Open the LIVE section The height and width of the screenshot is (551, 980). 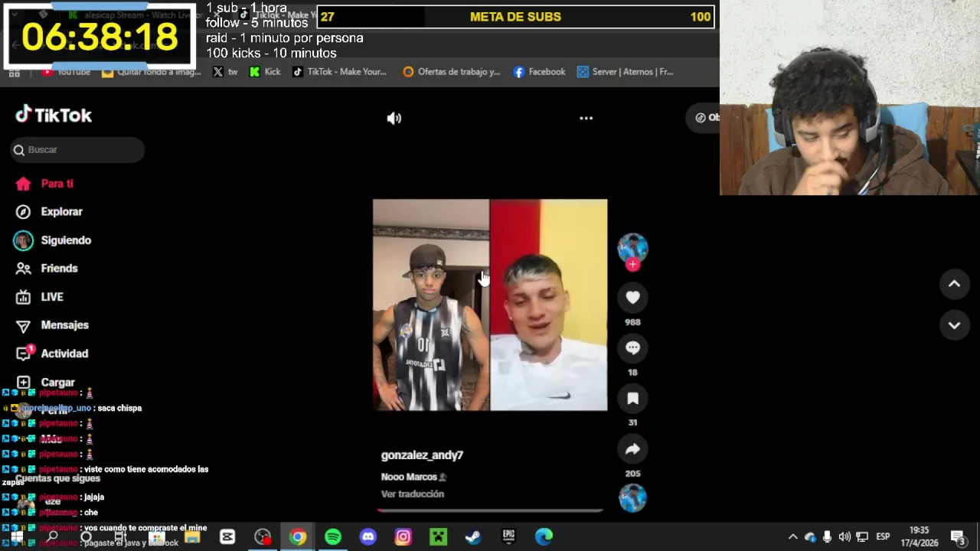(52, 297)
